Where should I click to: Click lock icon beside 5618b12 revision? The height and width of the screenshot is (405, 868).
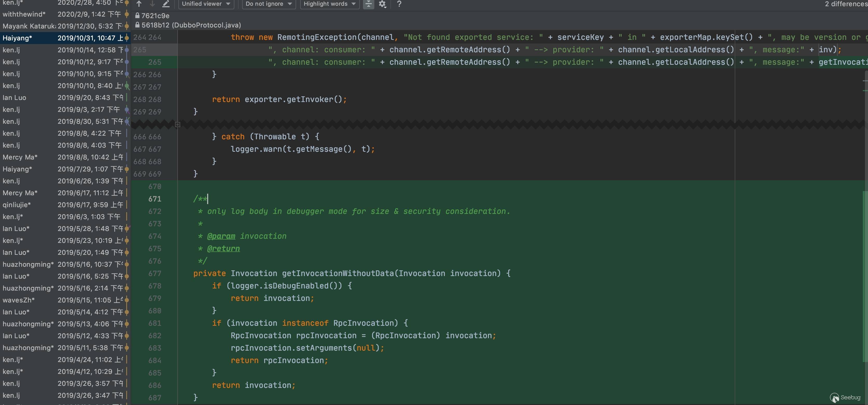pos(137,25)
